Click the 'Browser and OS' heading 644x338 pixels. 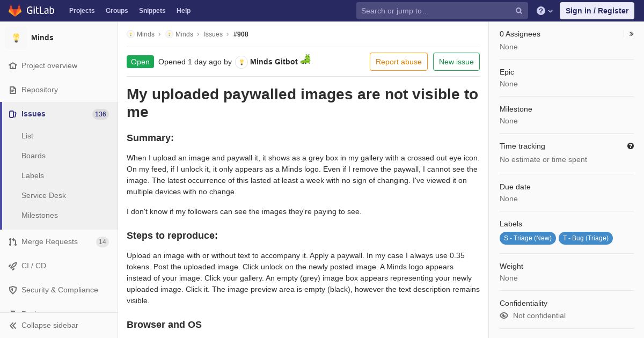click(x=164, y=325)
